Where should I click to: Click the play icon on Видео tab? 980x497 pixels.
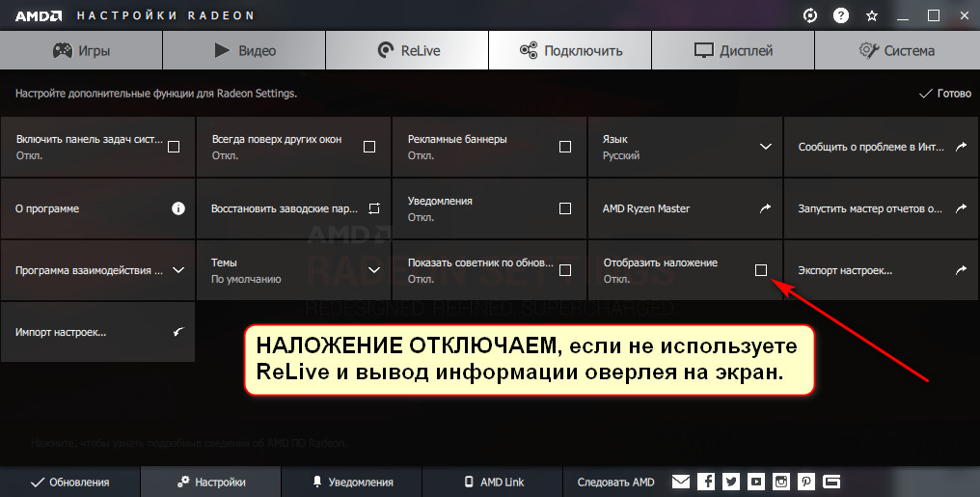click(x=222, y=50)
